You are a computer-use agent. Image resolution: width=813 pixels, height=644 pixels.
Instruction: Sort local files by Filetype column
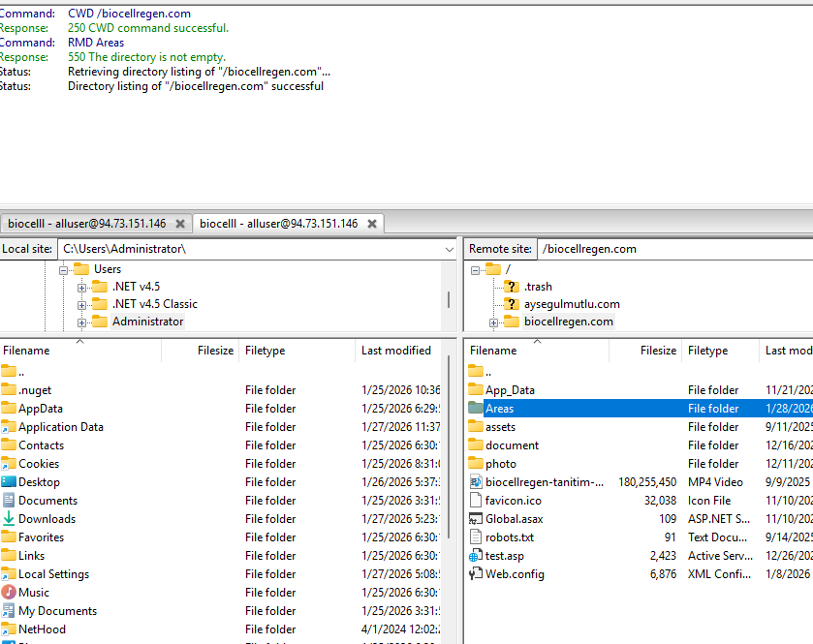pyautogui.click(x=297, y=351)
